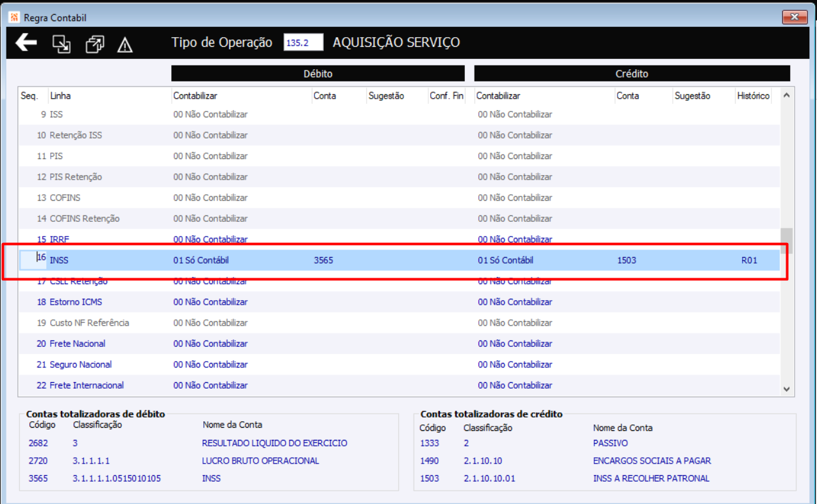Click the debit Conta value 3565

tap(323, 260)
